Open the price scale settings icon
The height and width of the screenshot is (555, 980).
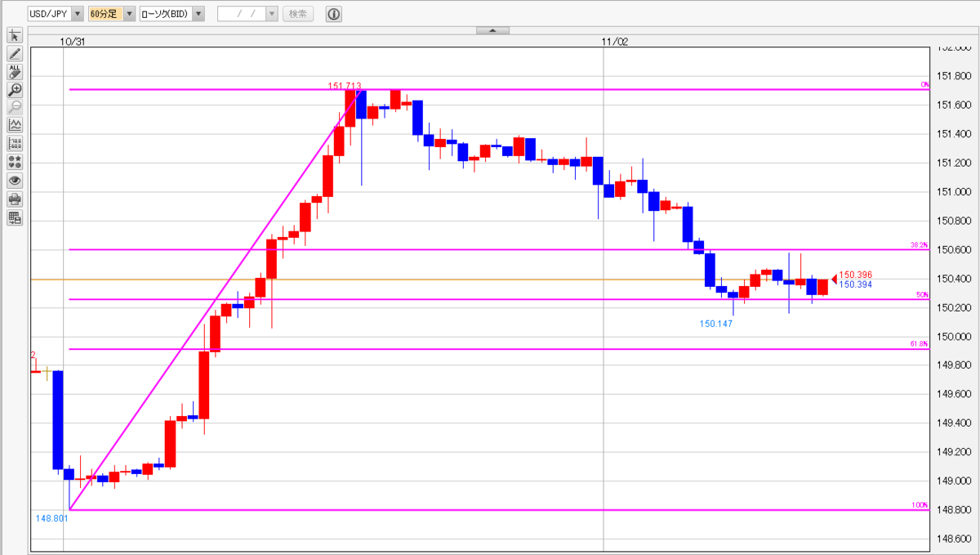[15, 144]
